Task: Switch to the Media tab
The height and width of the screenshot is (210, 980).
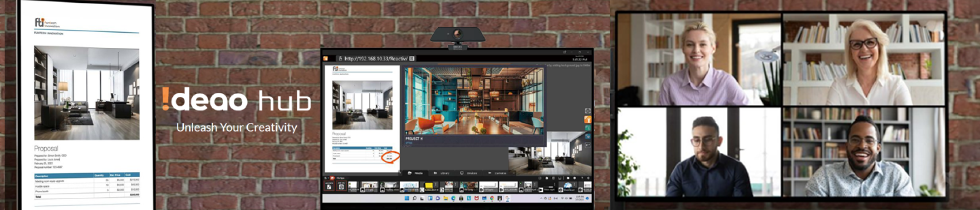Action: tap(415, 173)
